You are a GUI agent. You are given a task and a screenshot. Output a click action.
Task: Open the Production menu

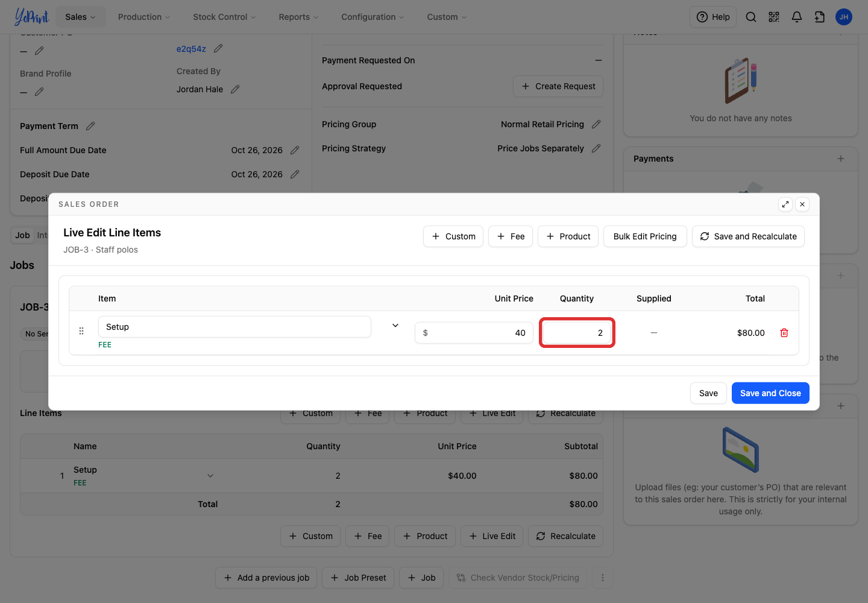click(x=144, y=17)
